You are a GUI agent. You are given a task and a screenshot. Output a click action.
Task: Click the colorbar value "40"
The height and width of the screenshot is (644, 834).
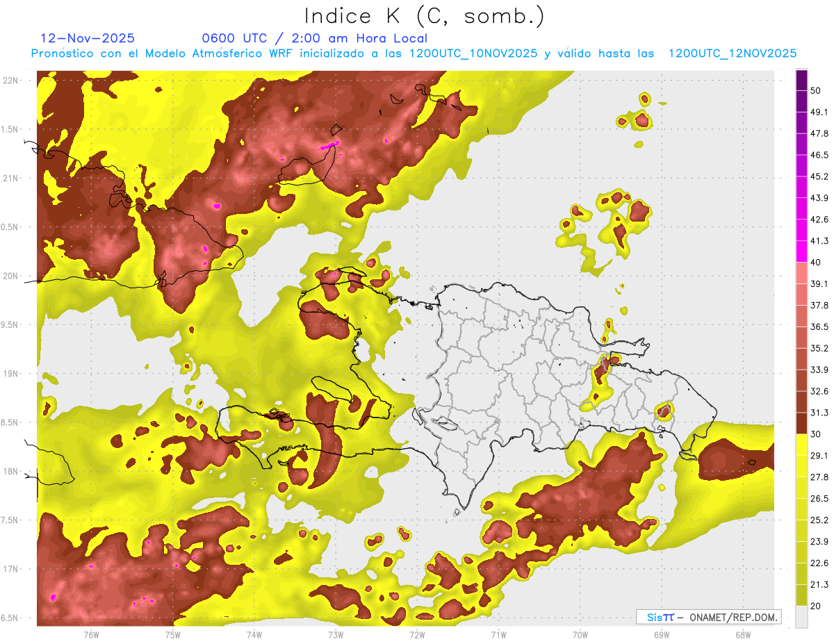tap(815, 263)
